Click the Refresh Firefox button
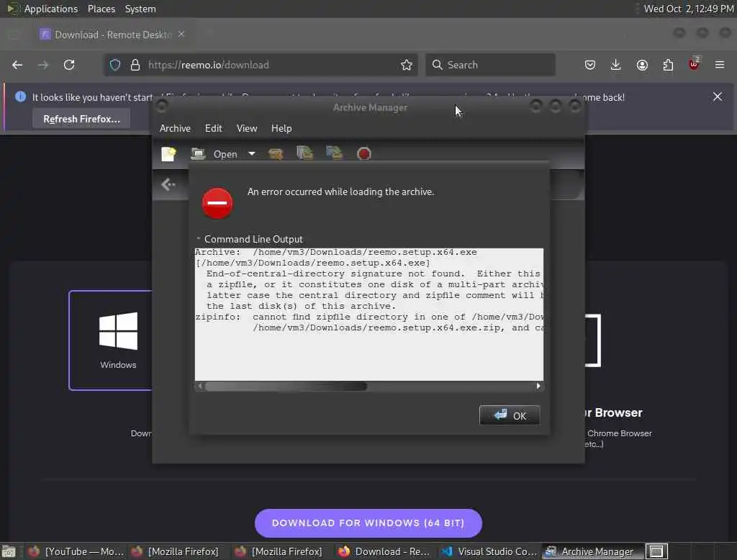Screen dimensions: 737x560 [81, 119]
